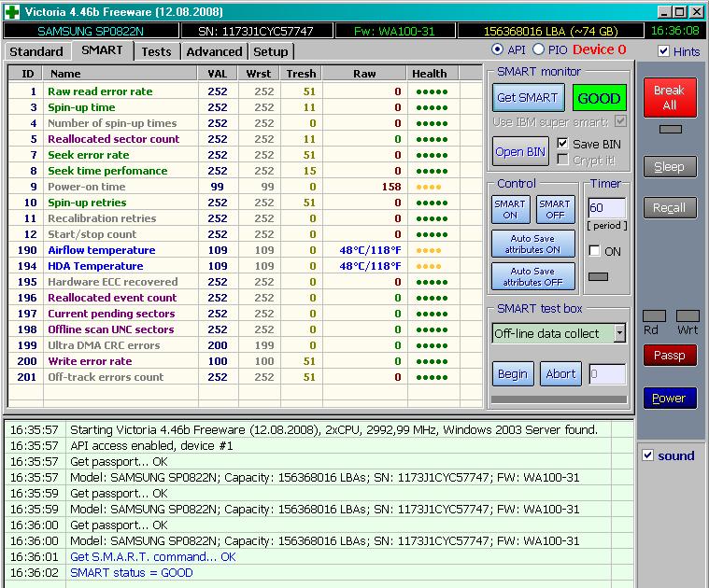Select the Power-on time attribute
This screenshot has height=588, width=709.
246,187
